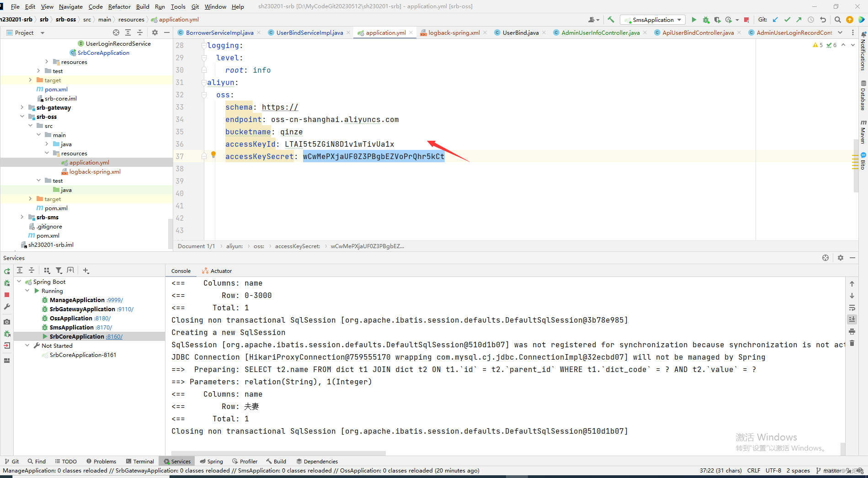Open the Refactor menu
868x478 pixels.
click(x=119, y=6)
